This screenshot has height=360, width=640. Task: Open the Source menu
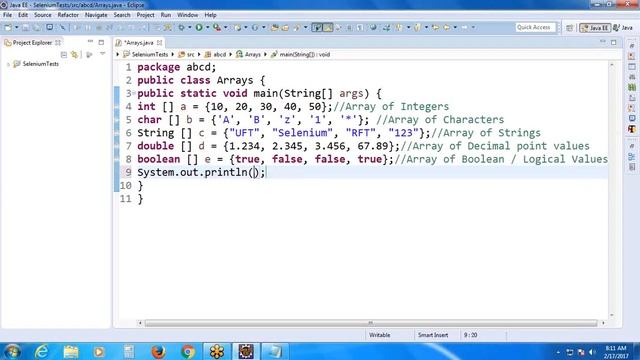pyautogui.click(x=42, y=15)
